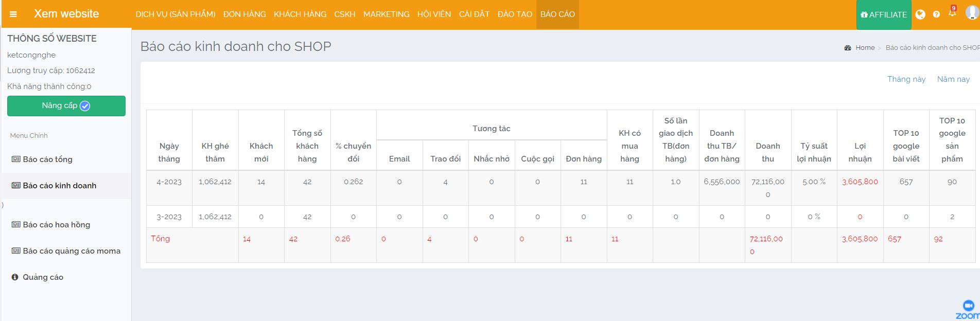This screenshot has height=321, width=980.
Task: Toggle the hamburger sidebar menu
Action: [x=13, y=14]
